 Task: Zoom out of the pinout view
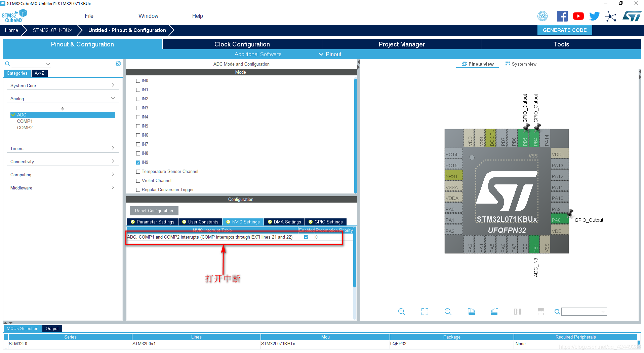pyautogui.click(x=448, y=312)
